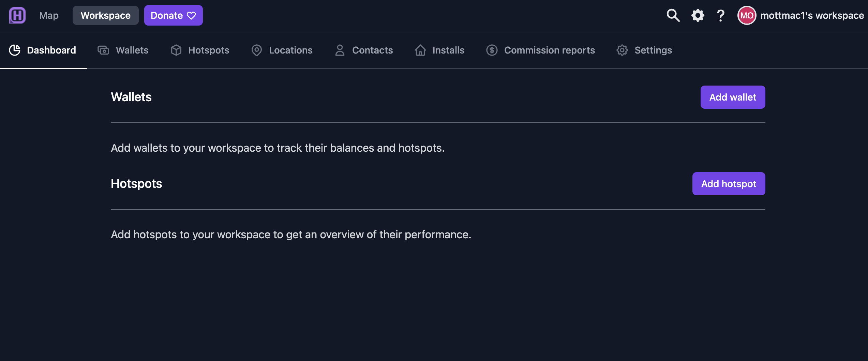Viewport: 868px width, 361px height.
Task: Open the Hotspots tab
Action: (200, 50)
